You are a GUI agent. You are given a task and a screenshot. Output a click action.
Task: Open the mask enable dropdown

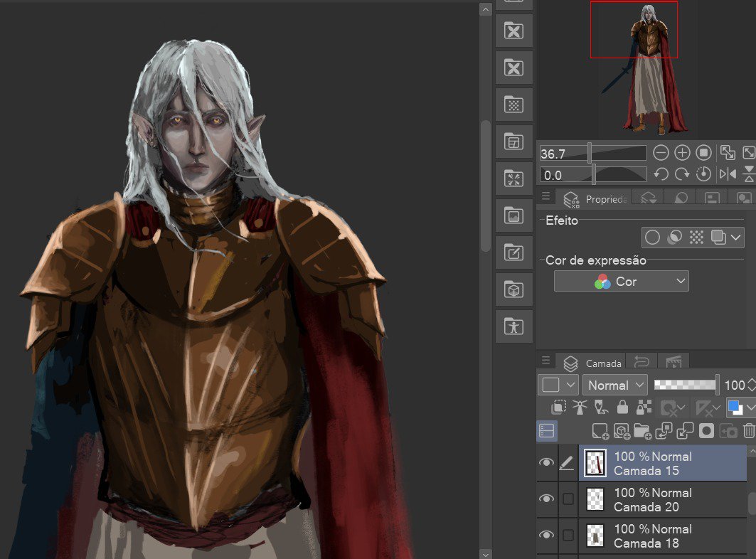pos(673,408)
